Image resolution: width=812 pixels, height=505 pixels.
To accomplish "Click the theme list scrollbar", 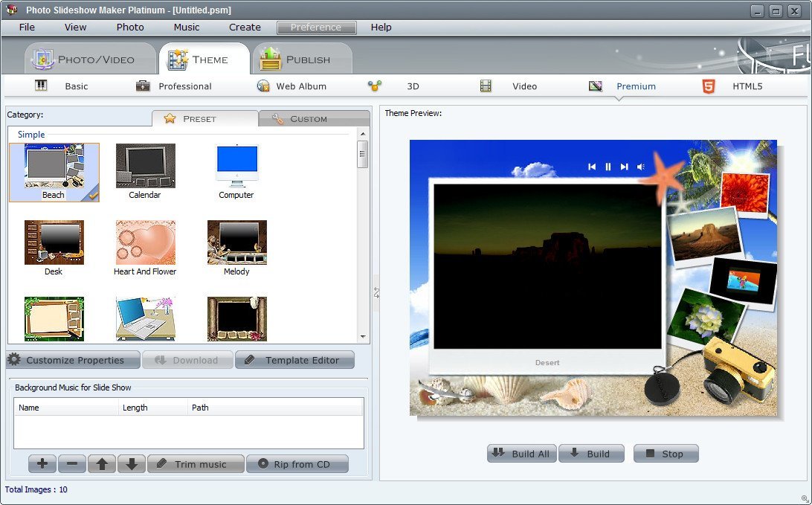I will (363, 154).
